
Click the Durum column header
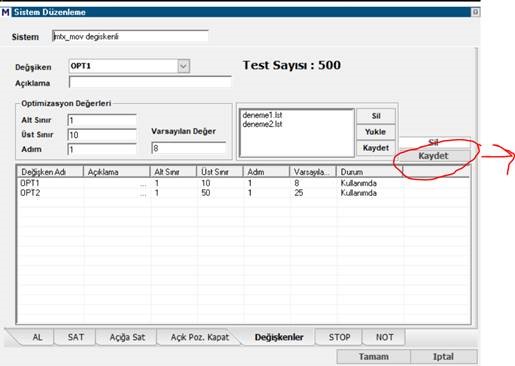click(x=370, y=172)
